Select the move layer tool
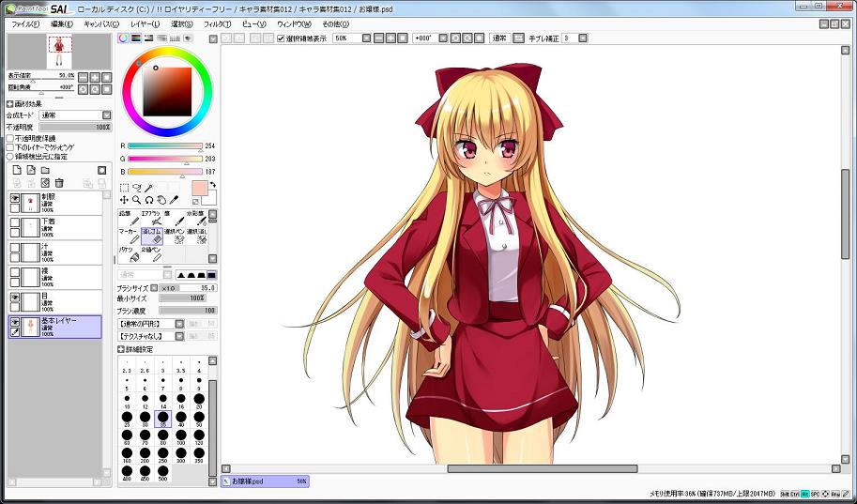Screen dimensions: 857x504 (x=125, y=200)
